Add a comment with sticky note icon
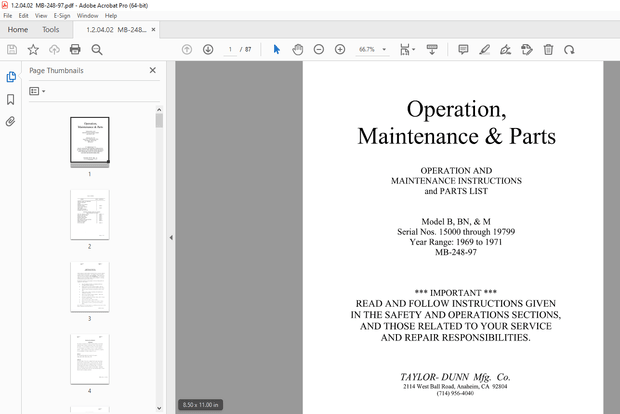The width and height of the screenshot is (620, 414). (x=463, y=49)
